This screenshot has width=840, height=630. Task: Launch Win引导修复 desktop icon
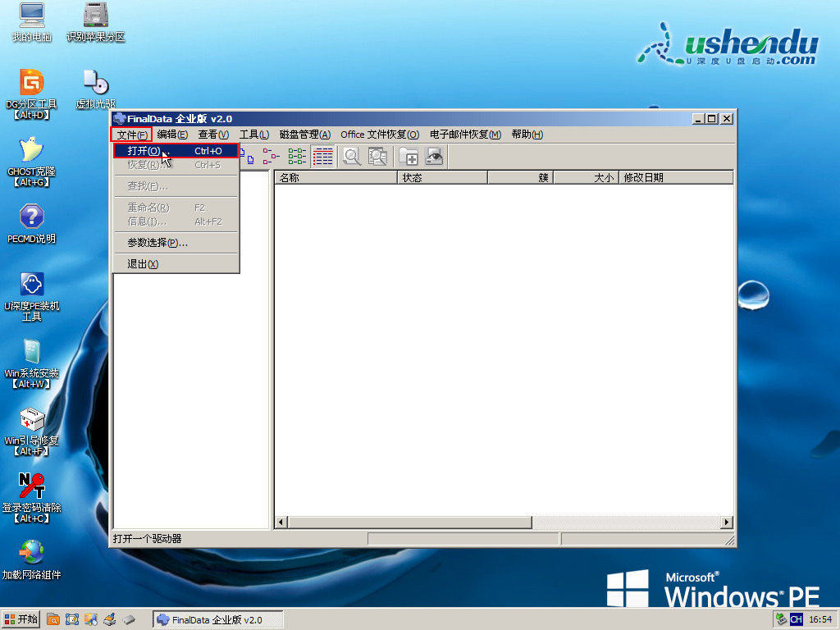[x=32, y=431]
